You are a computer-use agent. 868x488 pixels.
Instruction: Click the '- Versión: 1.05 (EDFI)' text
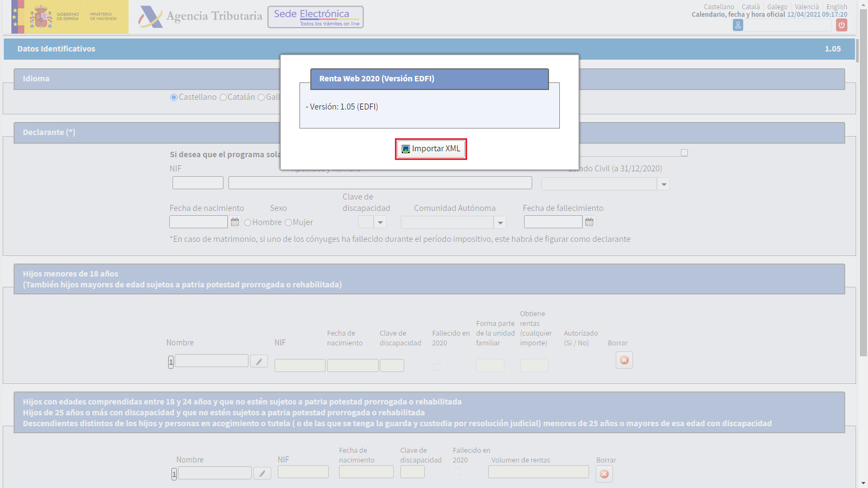coord(342,107)
